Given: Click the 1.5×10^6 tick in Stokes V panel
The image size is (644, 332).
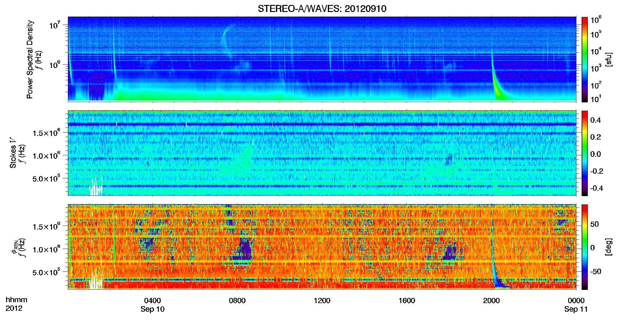Looking at the screenshot, I should click(x=46, y=133).
